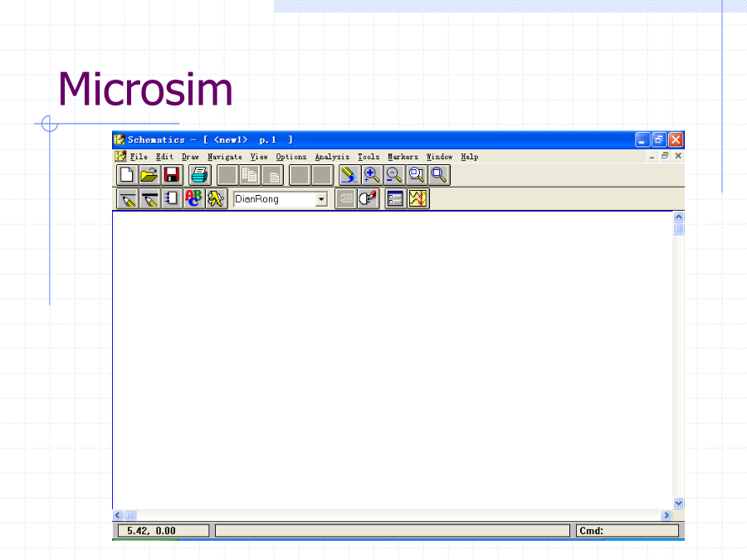Redraw the schematic with pencil icon
The width and height of the screenshot is (747, 560).
coord(349,175)
